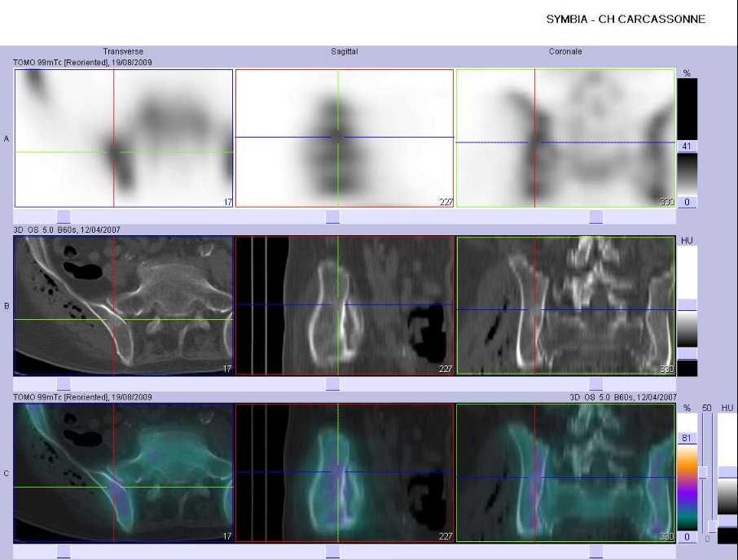Click slice number 227 in row A sagittal view
The height and width of the screenshot is (560, 738).
pyautogui.click(x=446, y=202)
